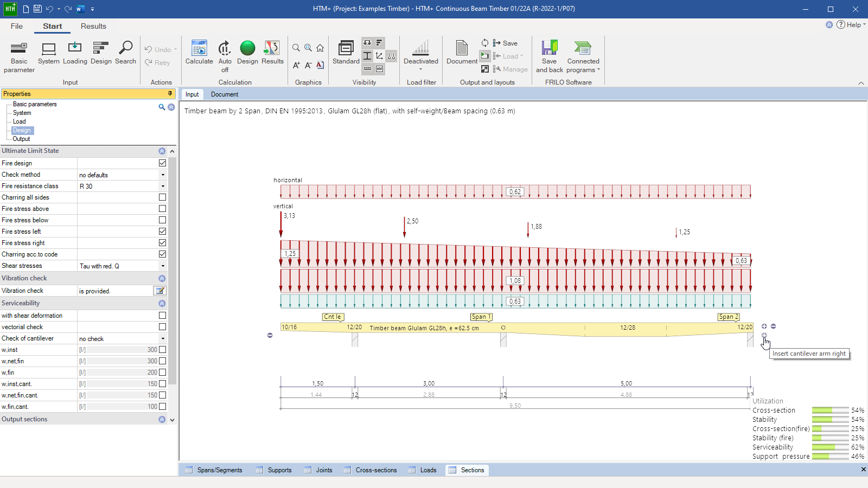Click the refresh output icon

coord(485,43)
